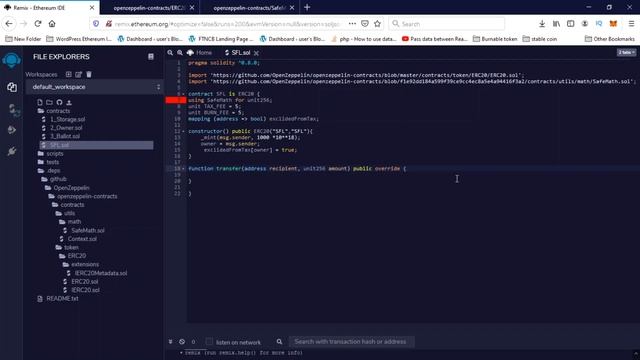Create a new file icon

(x=40, y=102)
